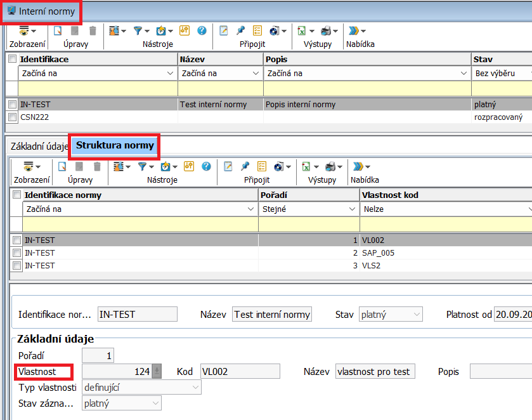Click new record icon in top toolbar
The width and height of the screenshot is (532, 420).
pos(58,30)
